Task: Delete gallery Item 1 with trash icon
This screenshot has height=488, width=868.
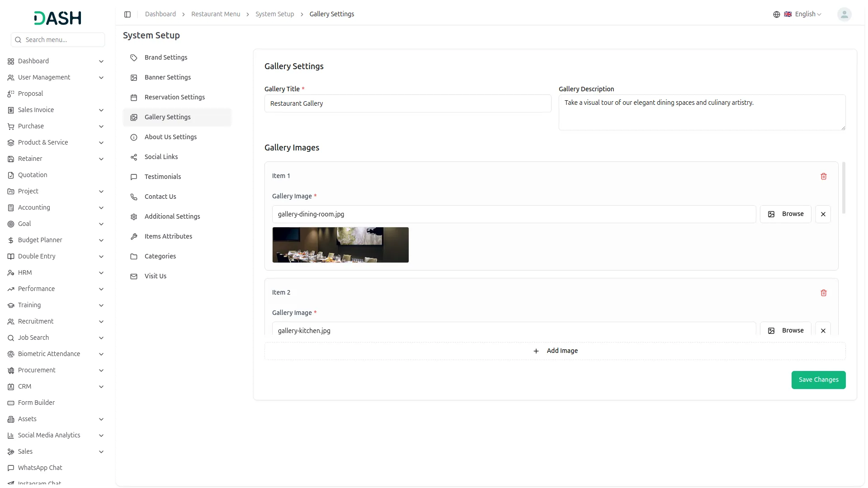Action: [x=823, y=176]
